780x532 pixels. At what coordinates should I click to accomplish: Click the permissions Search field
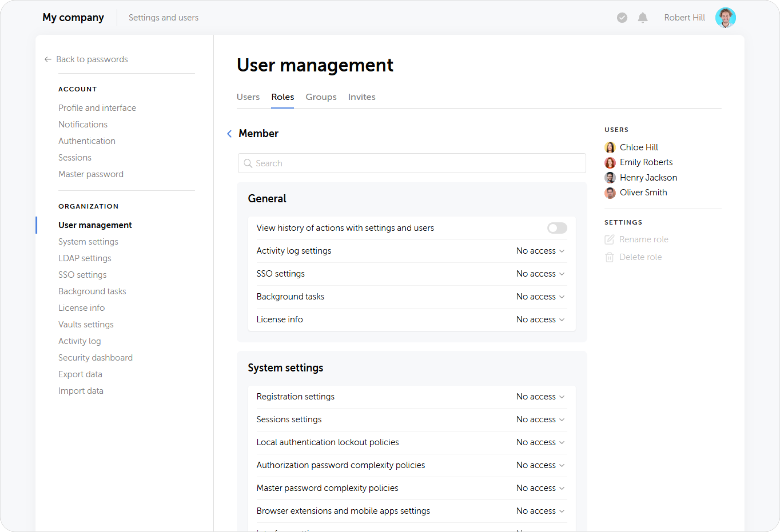point(412,163)
